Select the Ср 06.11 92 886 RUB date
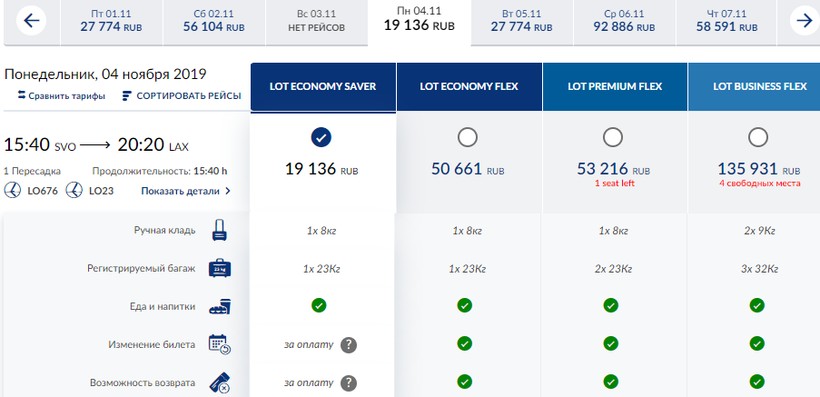This screenshot has width=820, height=397. point(624,21)
